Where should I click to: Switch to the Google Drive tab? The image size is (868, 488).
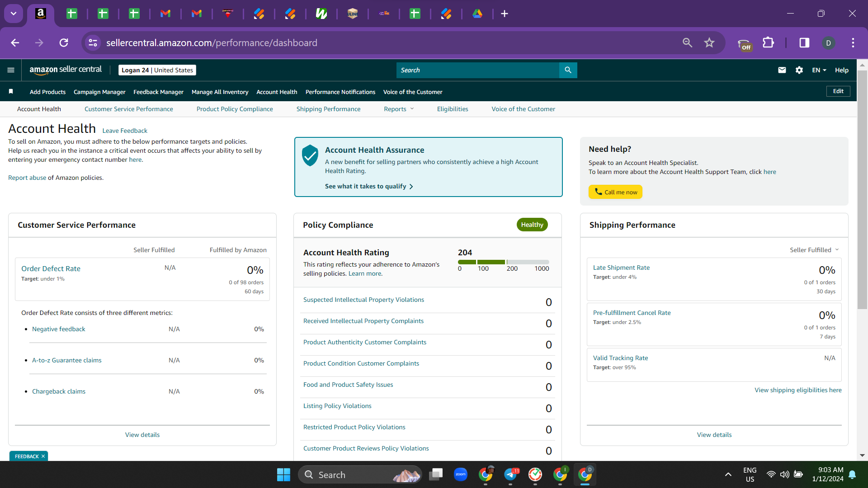[x=477, y=14]
